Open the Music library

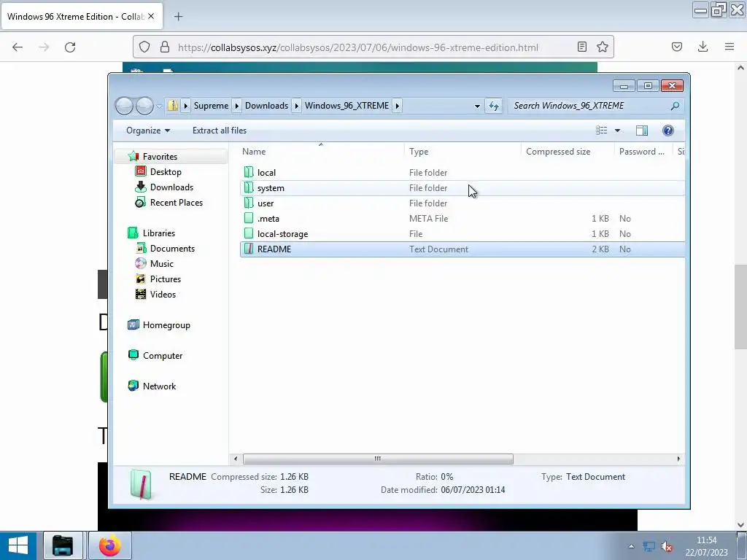162,264
